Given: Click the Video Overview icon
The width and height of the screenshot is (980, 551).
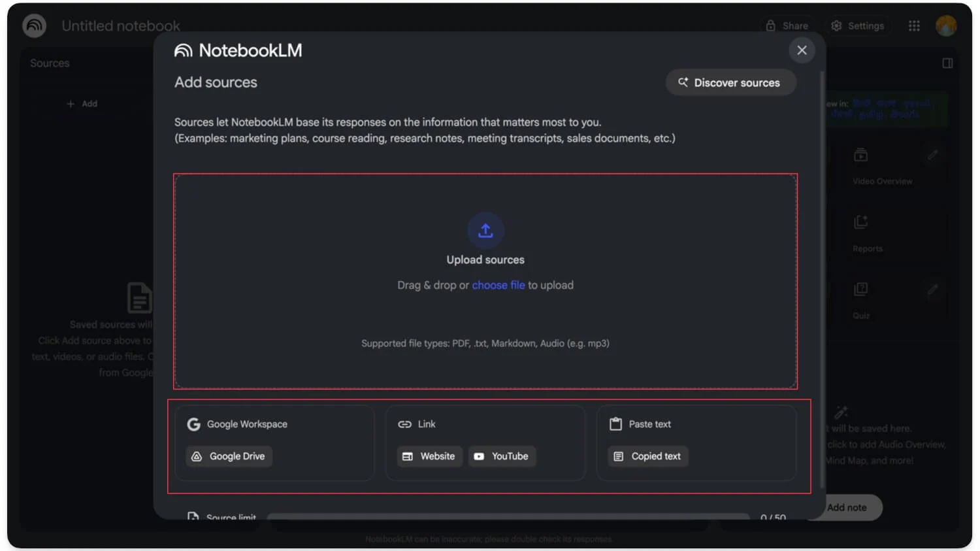Looking at the screenshot, I should (860, 156).
